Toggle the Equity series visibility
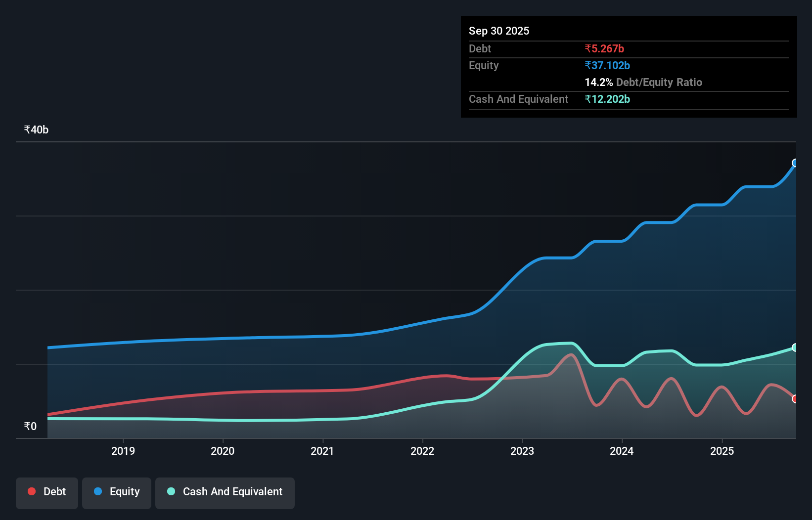Image resolution: width=812 pixels, height=520 pixels. click(117, 491)
